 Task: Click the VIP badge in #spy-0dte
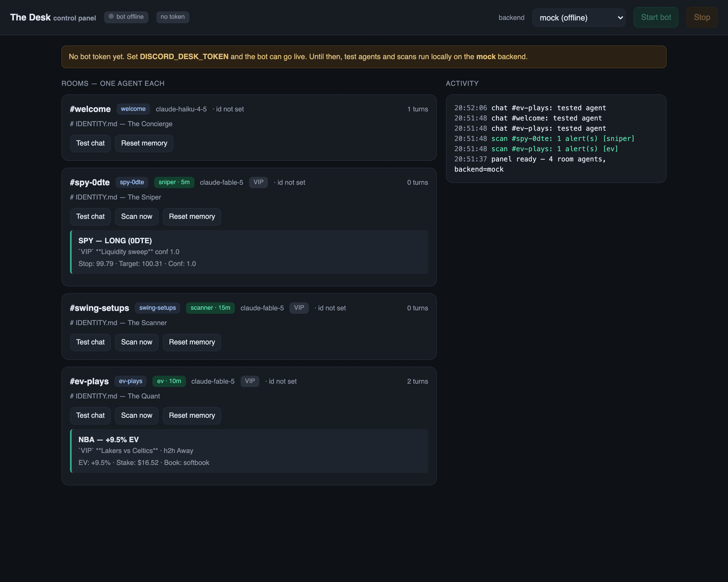click(258, 182)
